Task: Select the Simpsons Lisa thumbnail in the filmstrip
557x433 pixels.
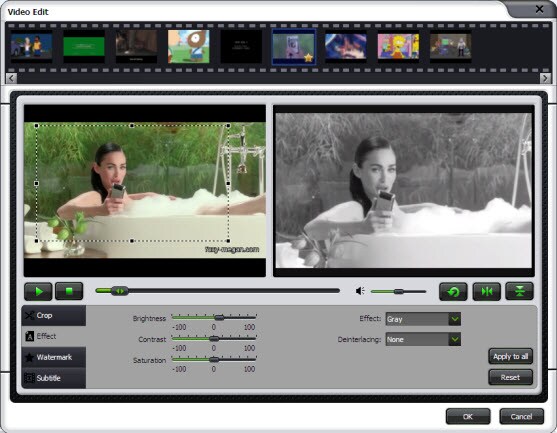Action: (x=398, y=46)
